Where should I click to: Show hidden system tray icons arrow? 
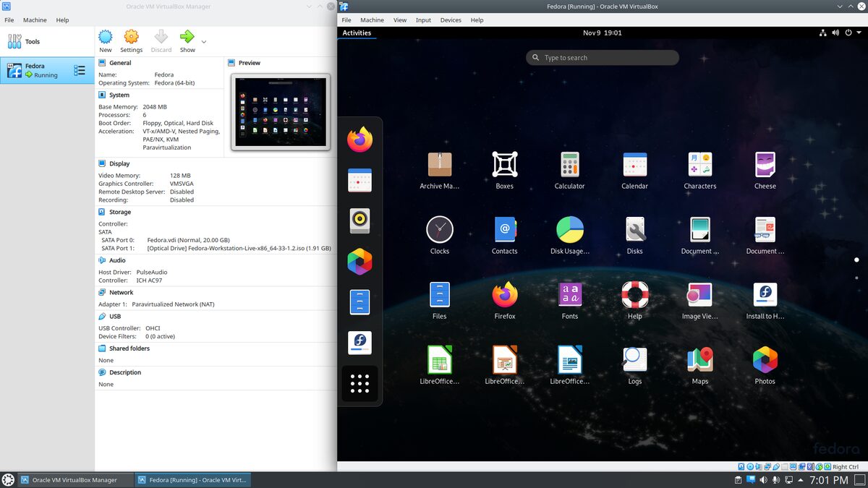click(801, 480)
